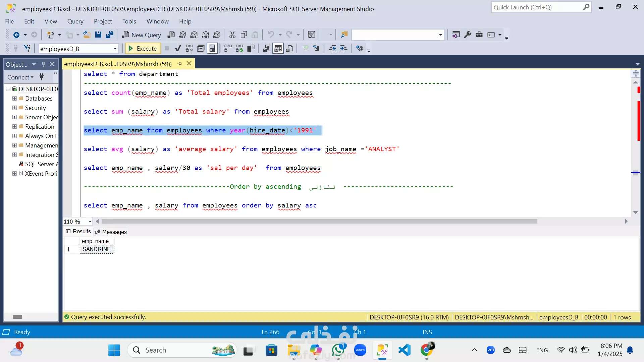Click the New Query button
The height and width of the screenshot is (362, 644).
click(x=142, y=35)
